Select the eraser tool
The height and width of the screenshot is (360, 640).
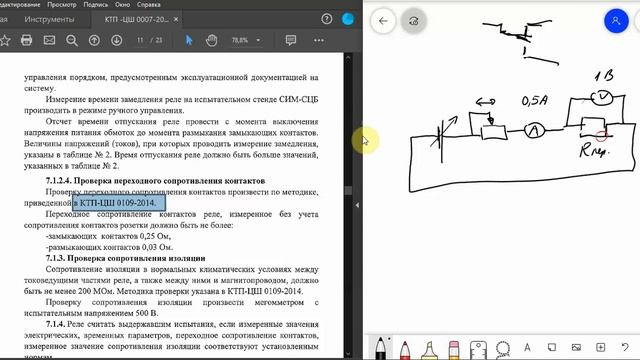click(454, 350)
